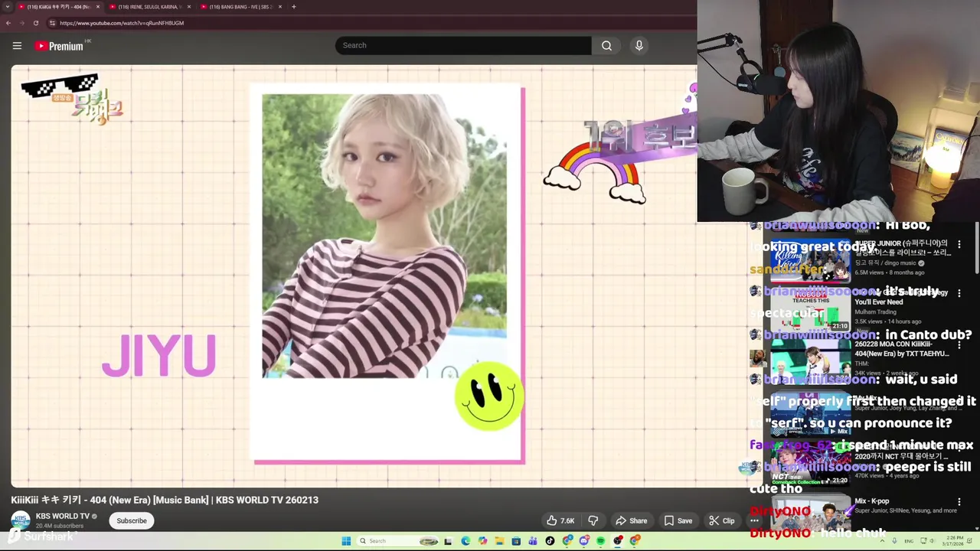Start voice search with microphone icon
The image size is (980, 551).
(639, 45)
